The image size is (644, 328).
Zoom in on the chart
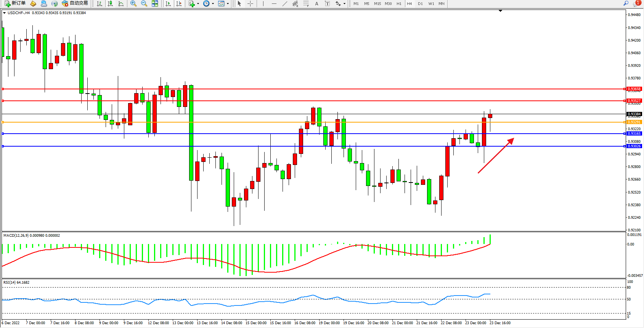[x=133, y=3]
